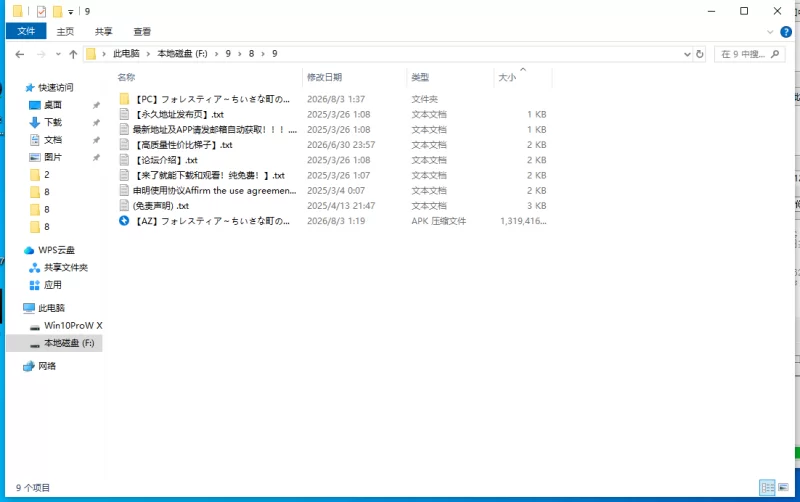Sort by the 类型 column header
800x502 pixels.
420,77
